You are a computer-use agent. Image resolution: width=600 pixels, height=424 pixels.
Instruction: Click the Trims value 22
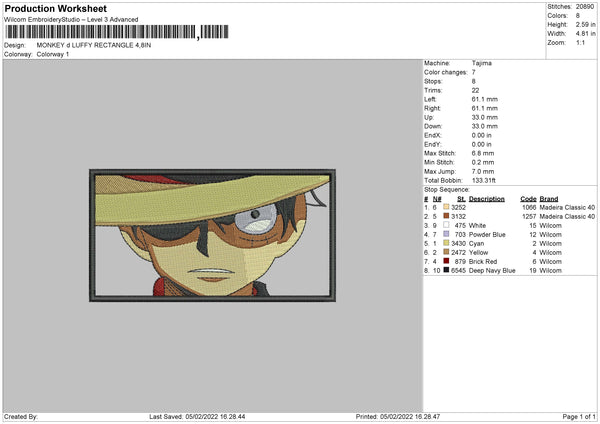tap(475, 90)
